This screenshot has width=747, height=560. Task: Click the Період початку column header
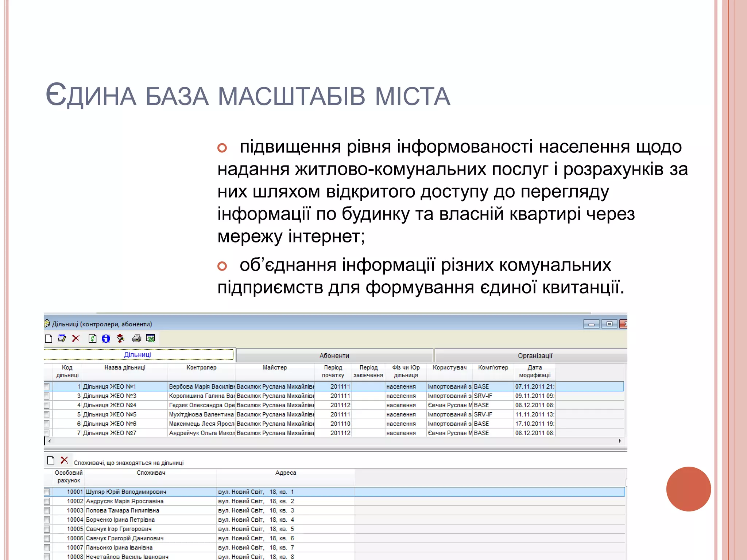(333, 372)
